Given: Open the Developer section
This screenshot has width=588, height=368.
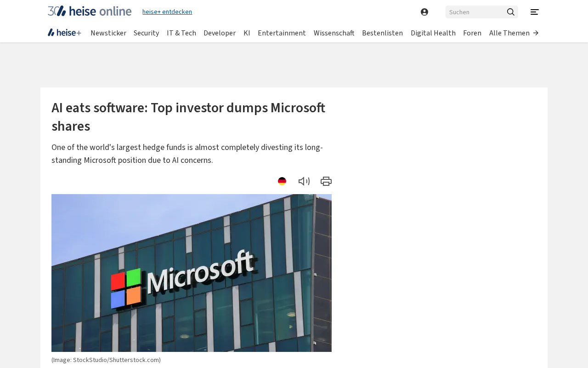Looking at the screenshot, I should coord(220,33).
